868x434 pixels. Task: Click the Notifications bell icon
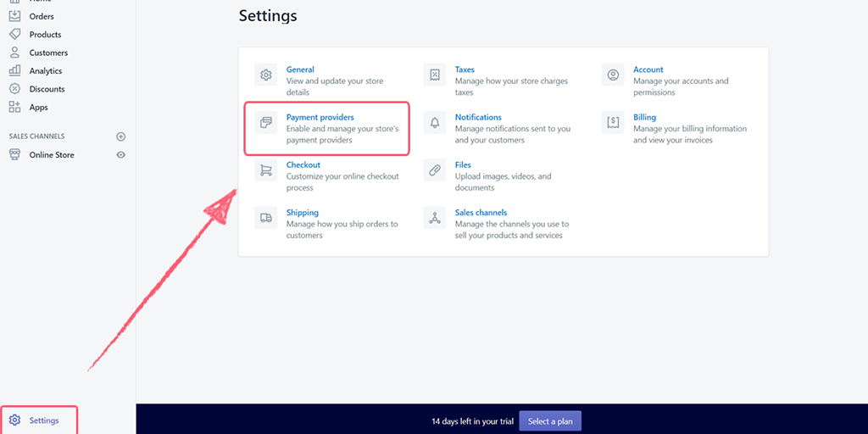(x=435, y=122)
